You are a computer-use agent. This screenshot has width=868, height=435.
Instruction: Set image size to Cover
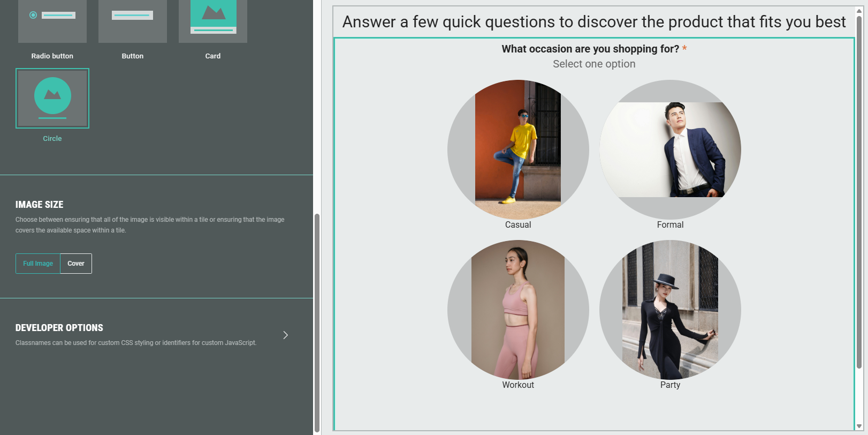pyautogui.click(x=76, y=264)
